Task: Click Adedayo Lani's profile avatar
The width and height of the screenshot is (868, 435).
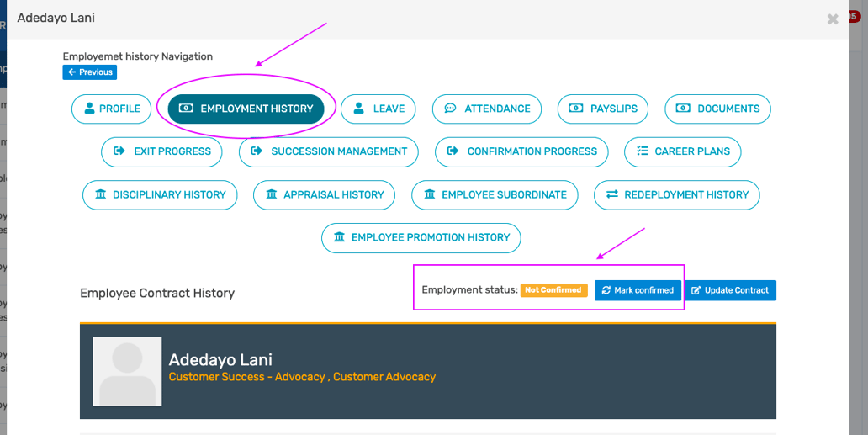Action: pyautogui.click(x=127, y=372)
